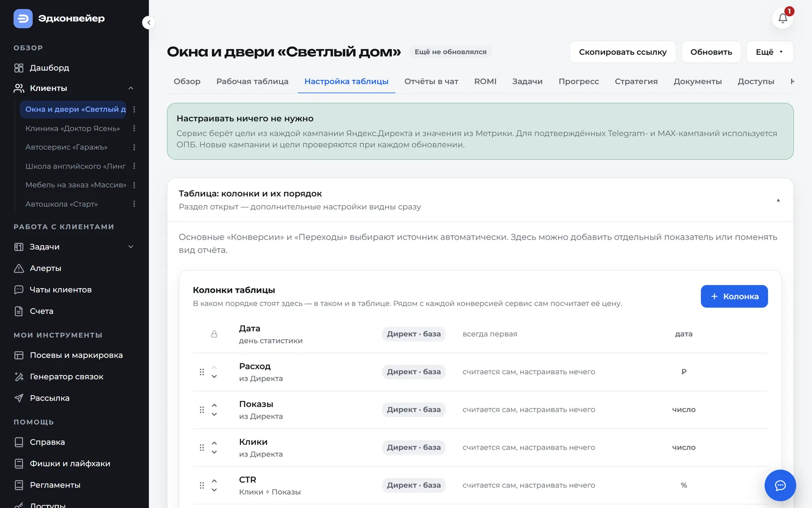Open the ROMI tab

485,81
